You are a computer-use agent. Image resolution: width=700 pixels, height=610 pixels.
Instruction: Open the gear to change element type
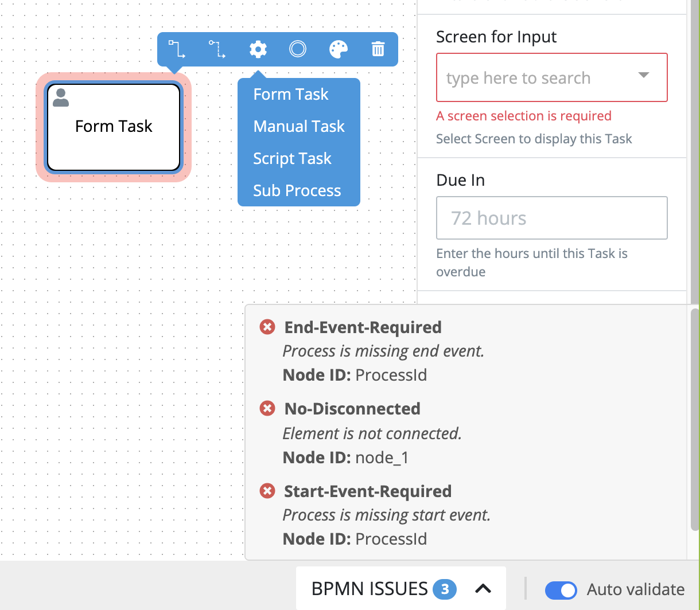[258, 49]
